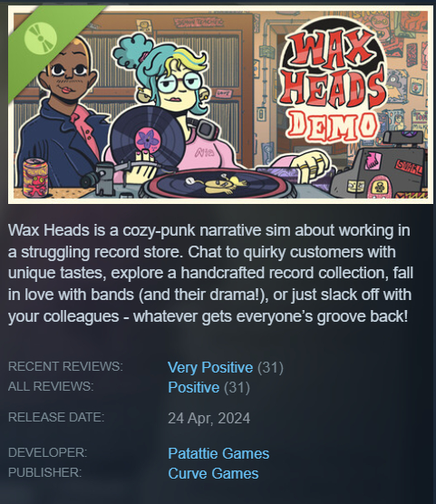Click the green disc demo badge icon
The height and width of the screenshot is (504, 436).
41,39
